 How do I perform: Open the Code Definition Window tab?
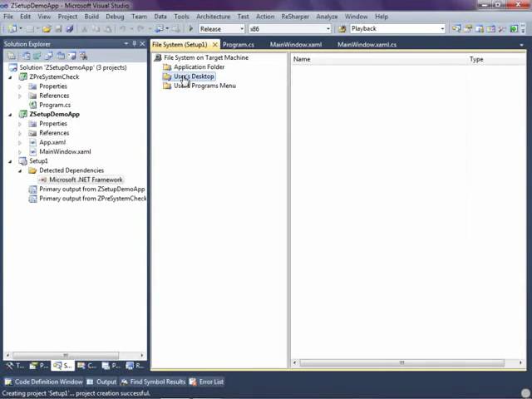pos(43,382)
